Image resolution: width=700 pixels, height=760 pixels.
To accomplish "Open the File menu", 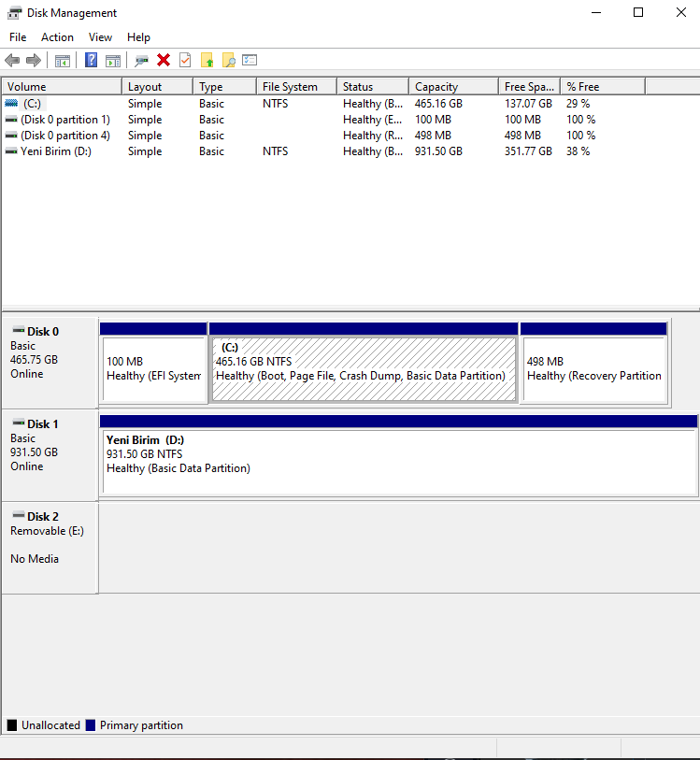I will (x=18, y=37).
